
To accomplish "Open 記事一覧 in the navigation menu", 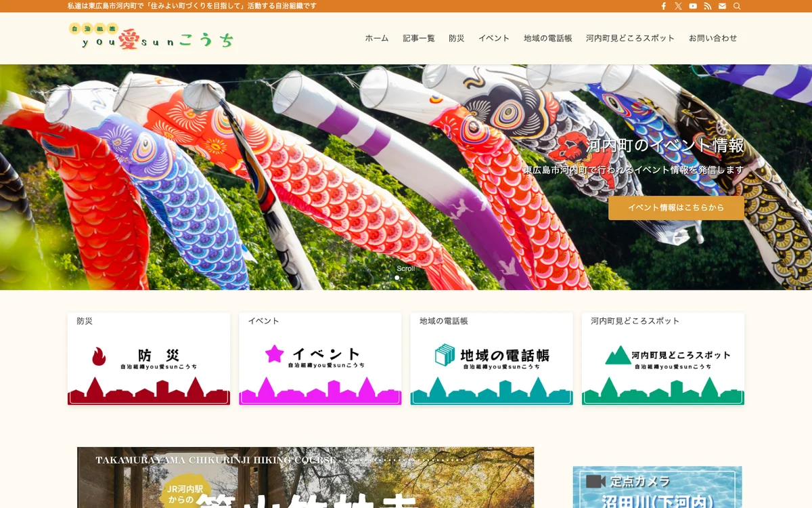I will pos(419,38).
